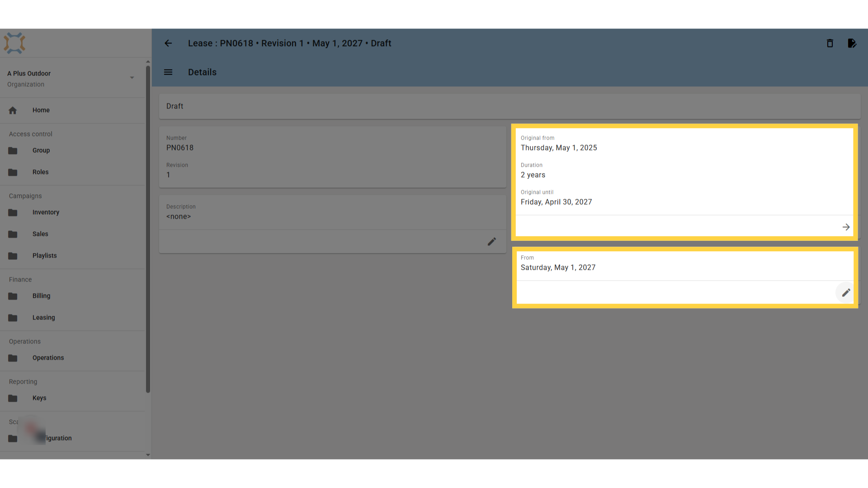Viewport: 868px width, 488px height.
Task: Open Sales under Campaigns
Action: (x=72, y=234)
